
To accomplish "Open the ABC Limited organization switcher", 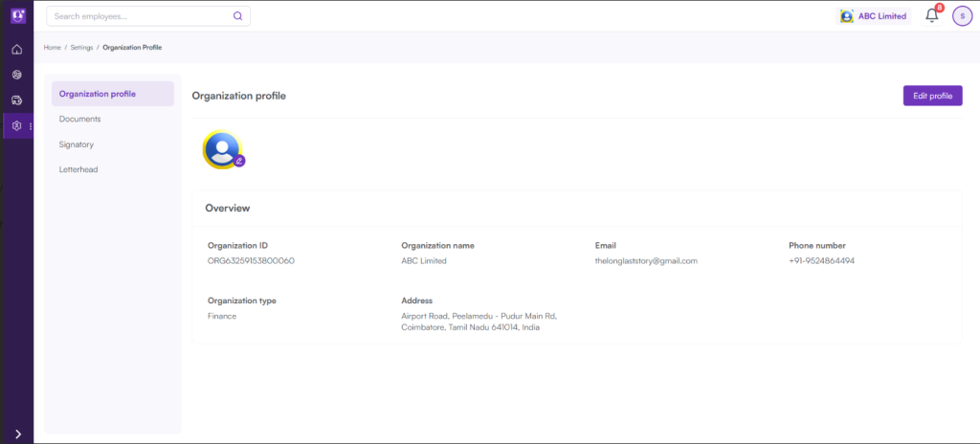I will point(873,16).
